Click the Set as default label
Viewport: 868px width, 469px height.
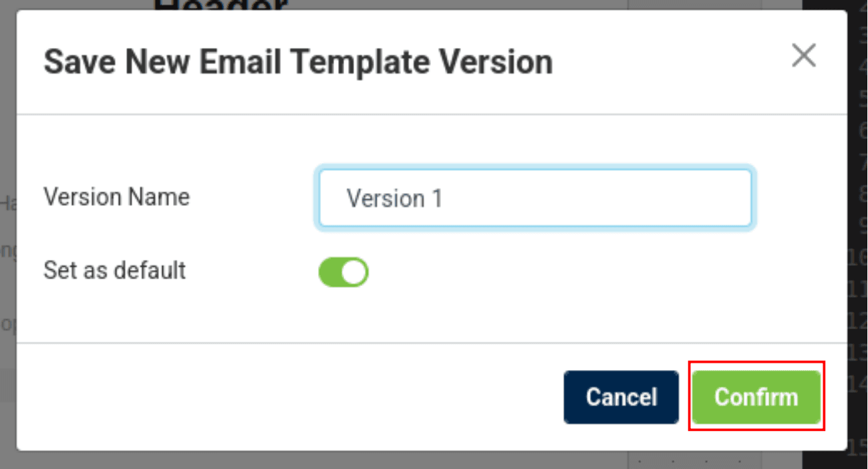pyautogui.click(x=114, y=271)
